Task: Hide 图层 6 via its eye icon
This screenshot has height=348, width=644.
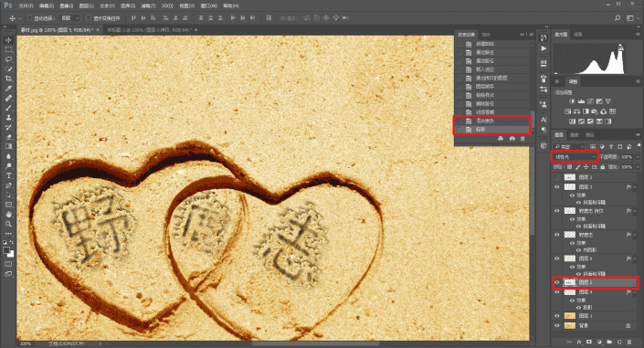Action: tap(557, 258)
